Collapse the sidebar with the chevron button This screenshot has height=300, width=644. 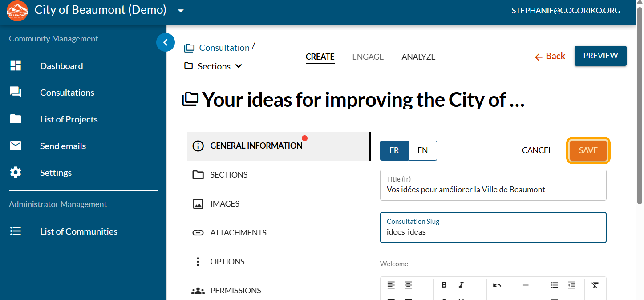[x=166, y=43]
